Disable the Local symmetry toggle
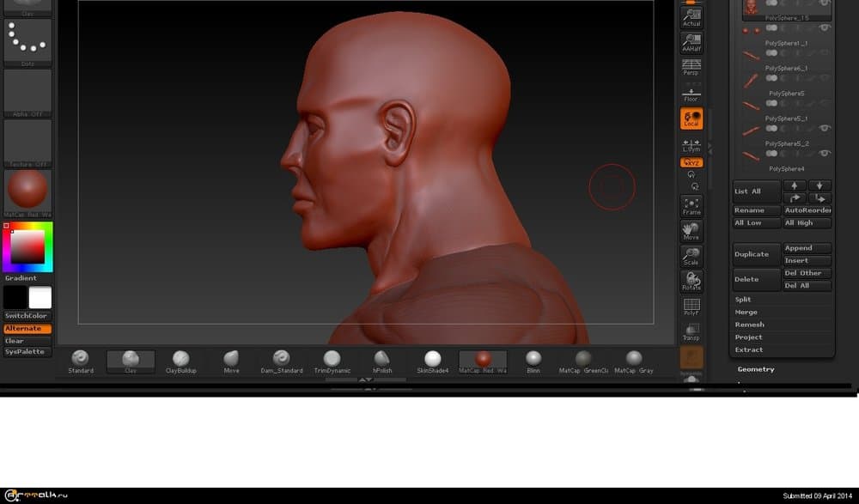The image size is (859, 504). click(x=691, y=118)
